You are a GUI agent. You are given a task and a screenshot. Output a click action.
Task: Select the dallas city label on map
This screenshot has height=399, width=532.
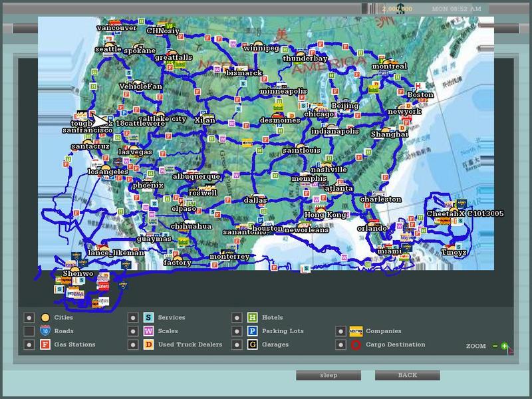coord(255,199)
